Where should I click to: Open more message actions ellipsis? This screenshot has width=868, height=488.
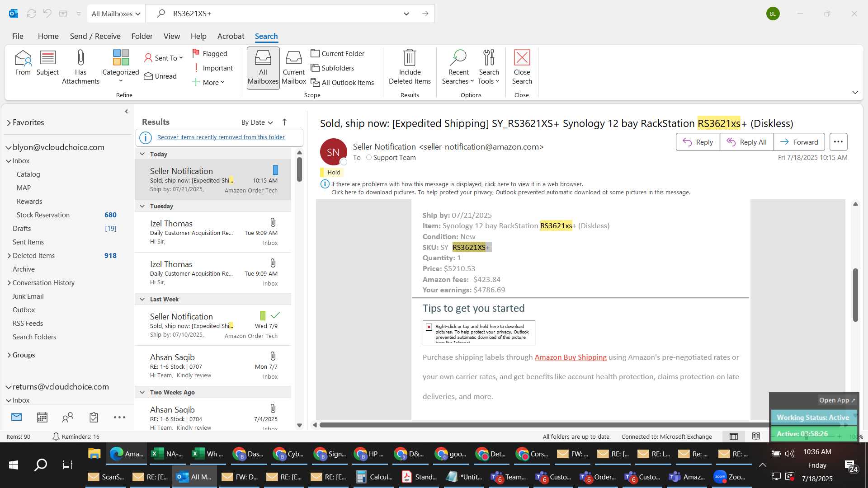[838, 142]
